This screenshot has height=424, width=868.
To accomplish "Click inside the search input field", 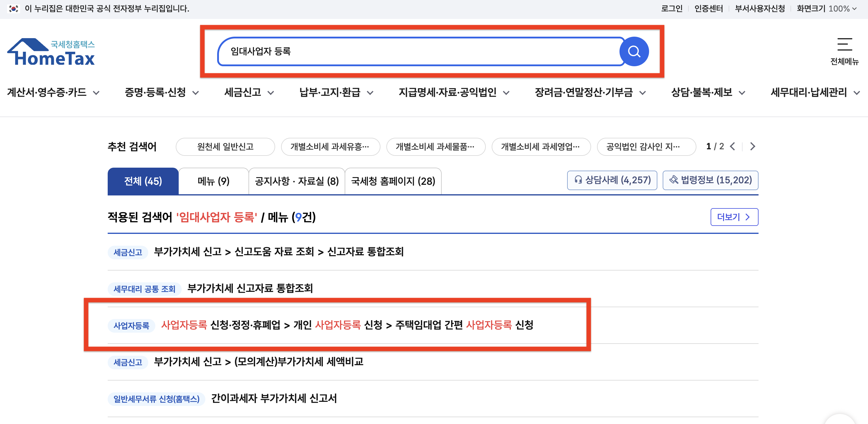I will coord(404,51).
